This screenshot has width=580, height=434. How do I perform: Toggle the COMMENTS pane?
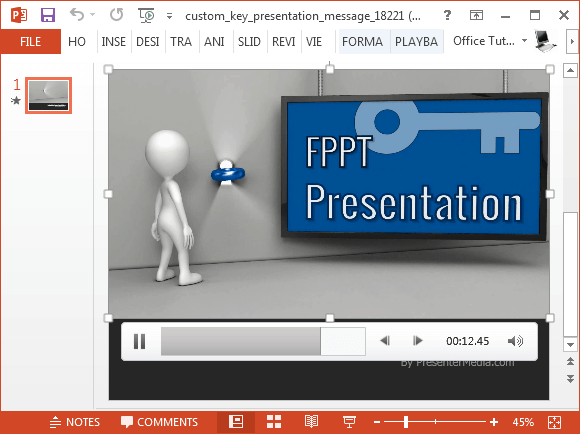(x=159, y=422)
